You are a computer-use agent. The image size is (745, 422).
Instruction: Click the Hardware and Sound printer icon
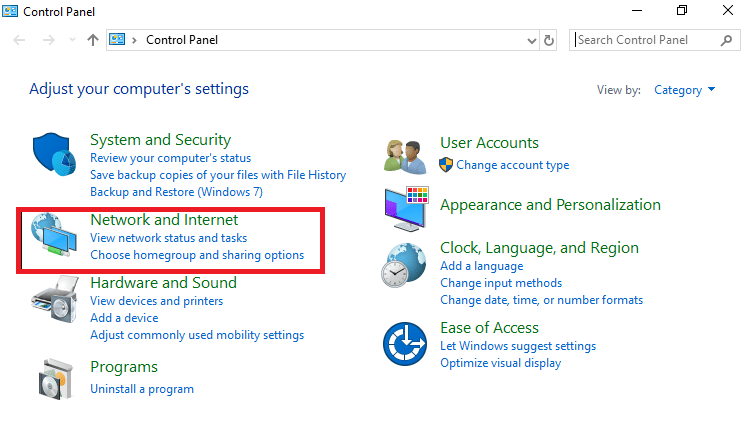[x=55, y=298]
